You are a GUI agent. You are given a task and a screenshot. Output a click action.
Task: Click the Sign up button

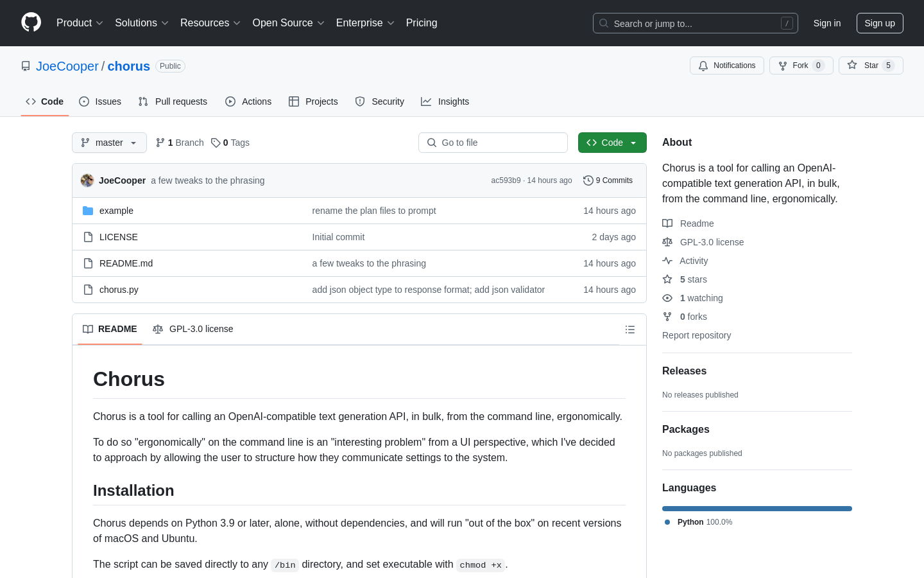coord(880,23)
